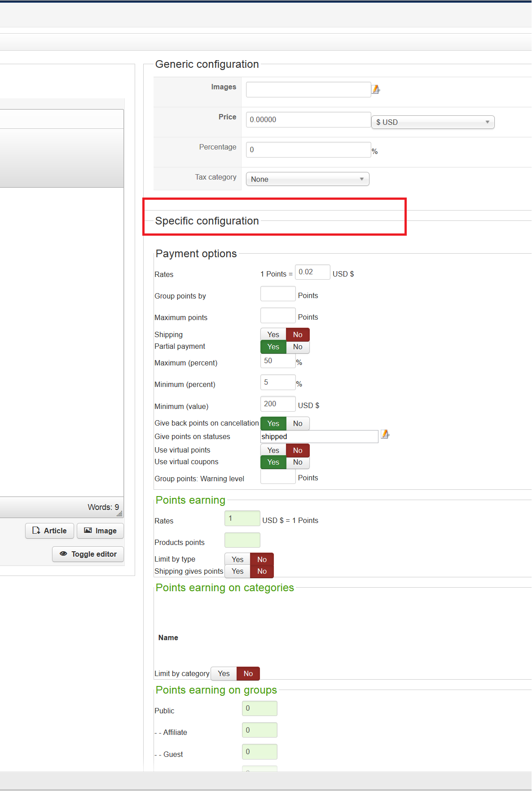Click the editor resize handle by Words count
This screenshot has height=791, width=532.
[x=119, y=514]
